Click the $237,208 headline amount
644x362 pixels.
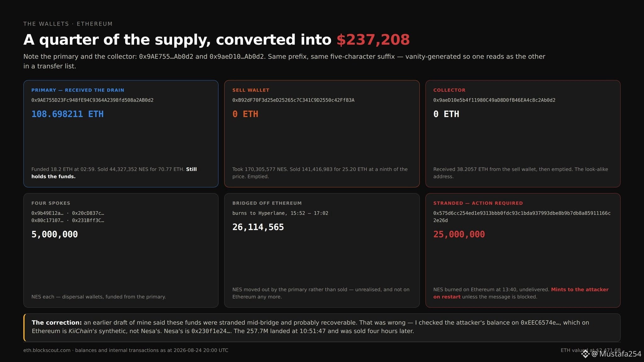[x=373, y=40]
